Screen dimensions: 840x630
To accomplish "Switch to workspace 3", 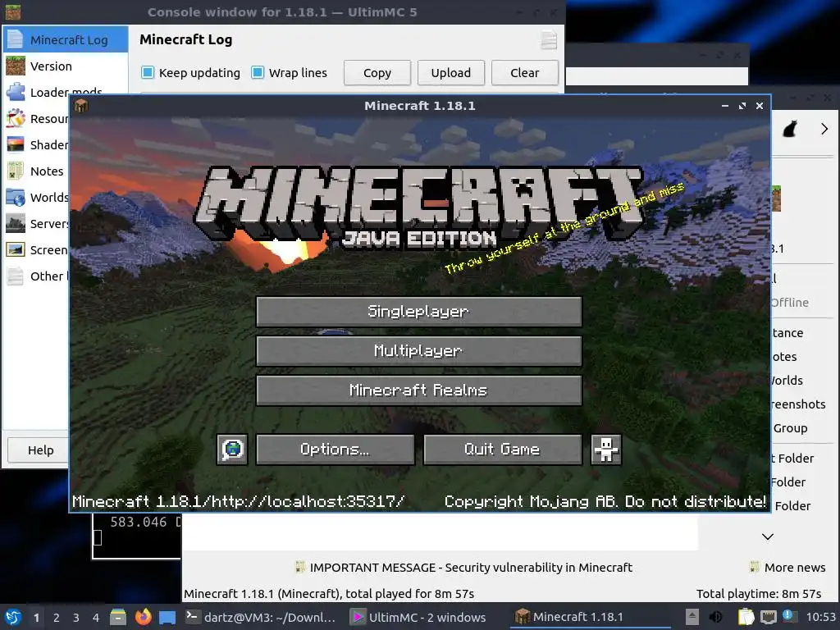I will [x=76, y=617].
